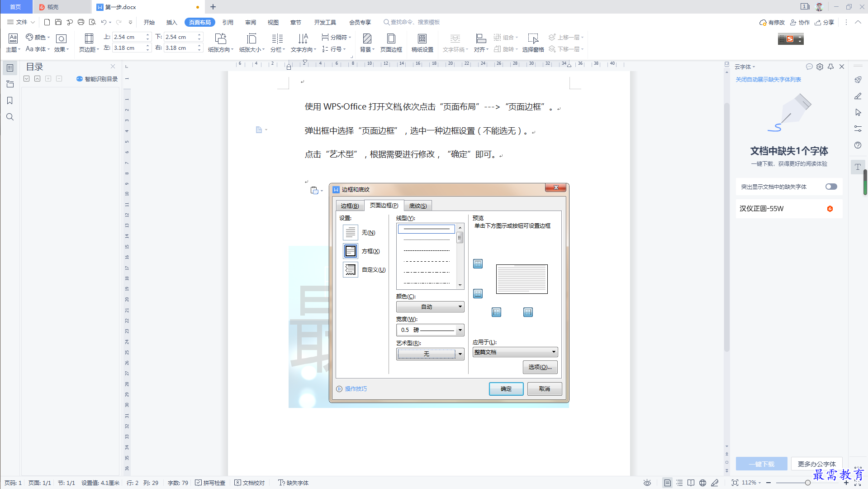
Task: Click the 分享 share button
Action: point(825,22)
